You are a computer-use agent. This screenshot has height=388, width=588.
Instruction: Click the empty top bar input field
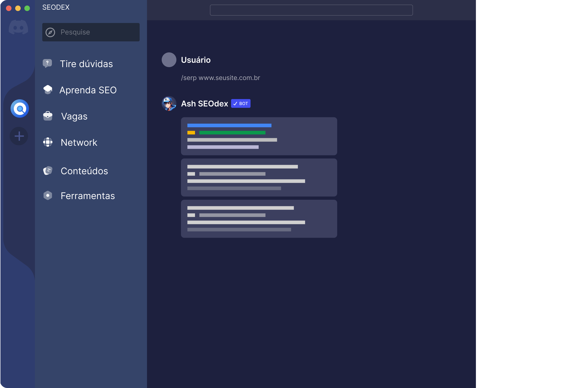pos(311,10)
